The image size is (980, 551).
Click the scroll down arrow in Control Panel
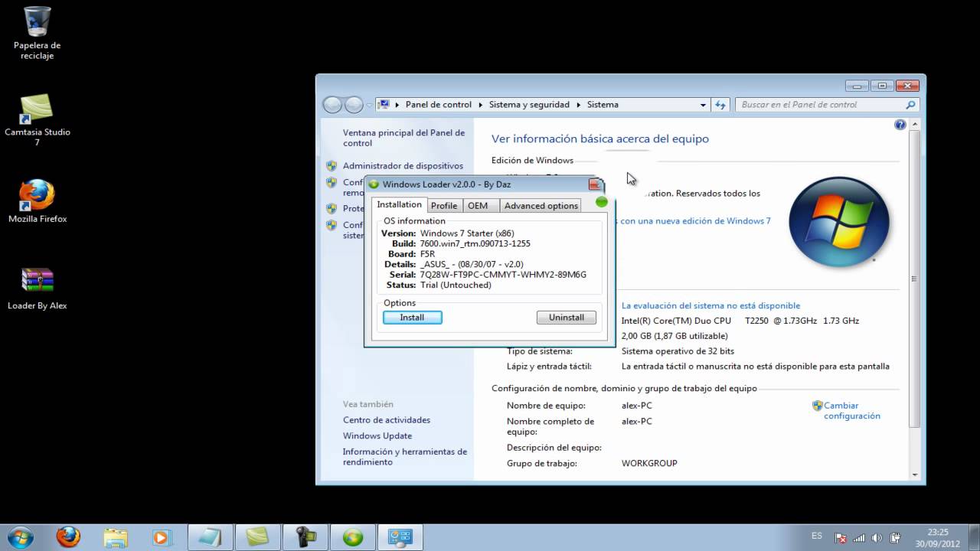(913, 476)
